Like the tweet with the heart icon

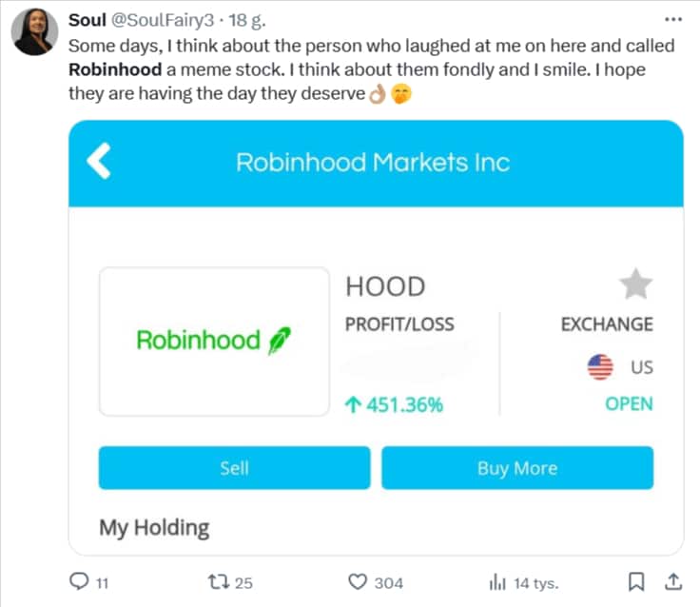click(358, 581)
